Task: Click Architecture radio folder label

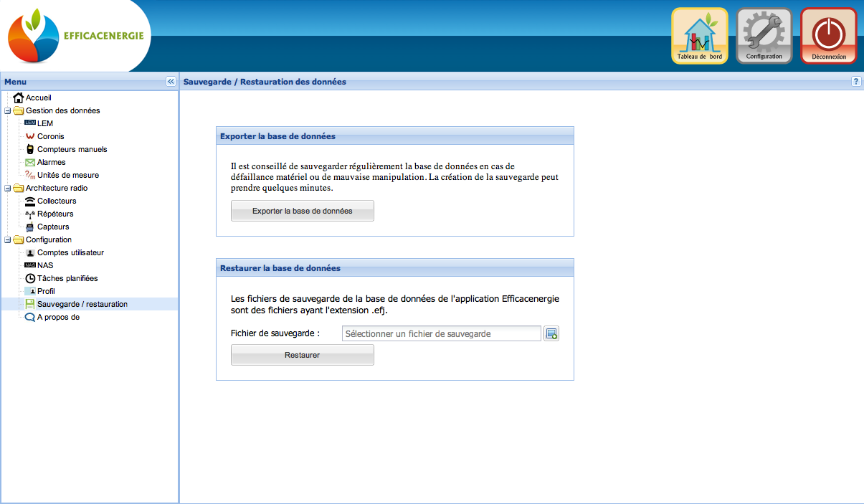Action: pyautogui.click(x=57, y=188)
